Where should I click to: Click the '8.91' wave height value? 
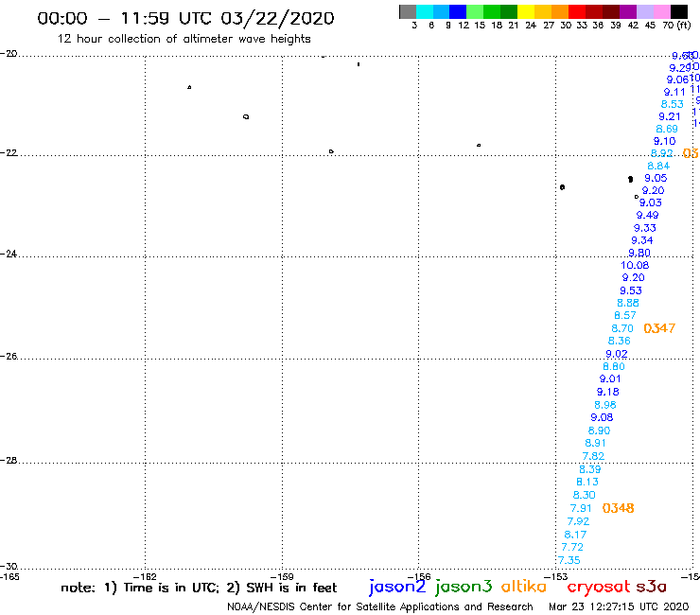595,444
